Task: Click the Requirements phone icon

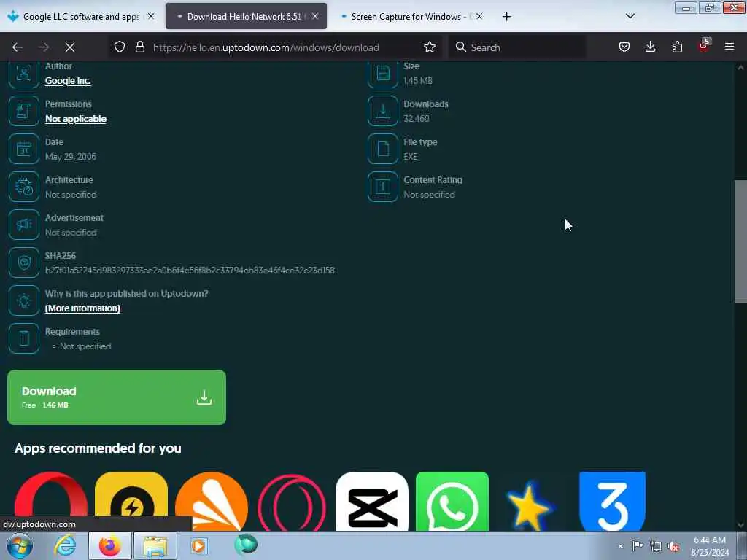Action: 24,338
